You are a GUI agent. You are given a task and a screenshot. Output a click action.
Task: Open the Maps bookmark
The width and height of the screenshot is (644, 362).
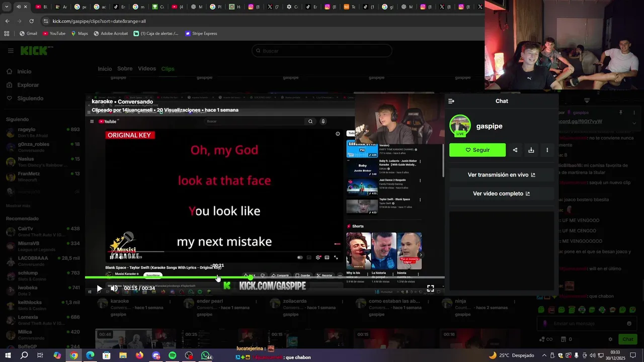[x=79, y=34]
